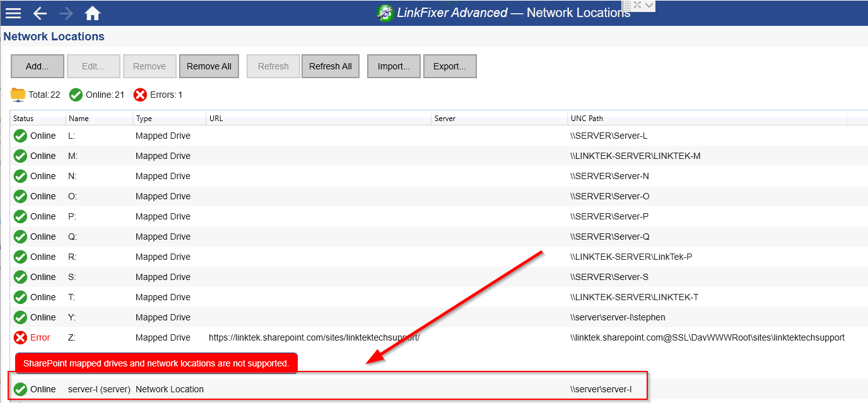Click the Total: 22 count label

click(44, 95)
